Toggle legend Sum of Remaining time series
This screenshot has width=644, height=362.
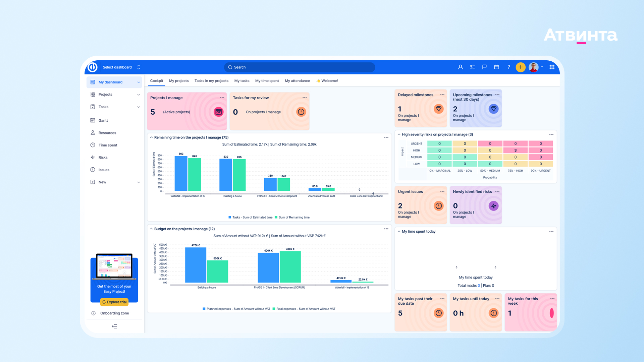coord(293,217)
